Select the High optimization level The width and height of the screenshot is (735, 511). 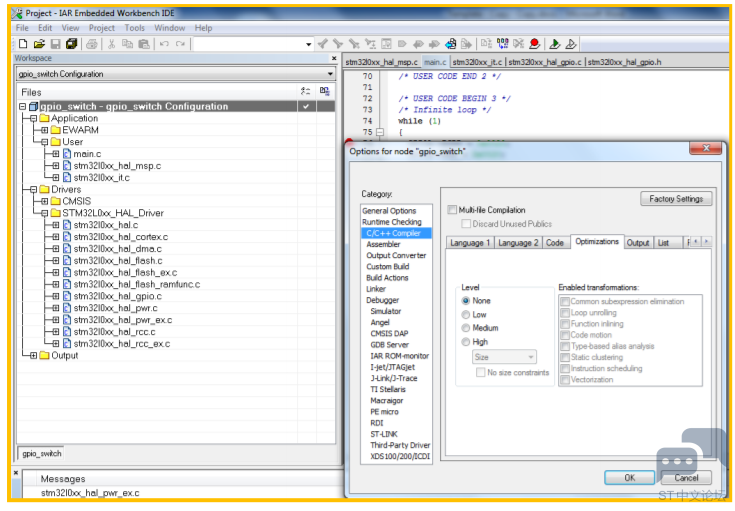point(465,342)
